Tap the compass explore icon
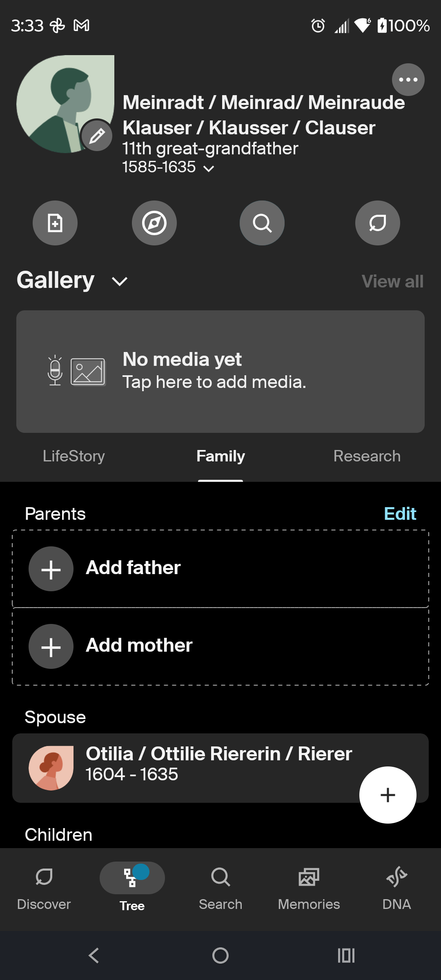The image size is (441, 980). (x=154, y=223)
